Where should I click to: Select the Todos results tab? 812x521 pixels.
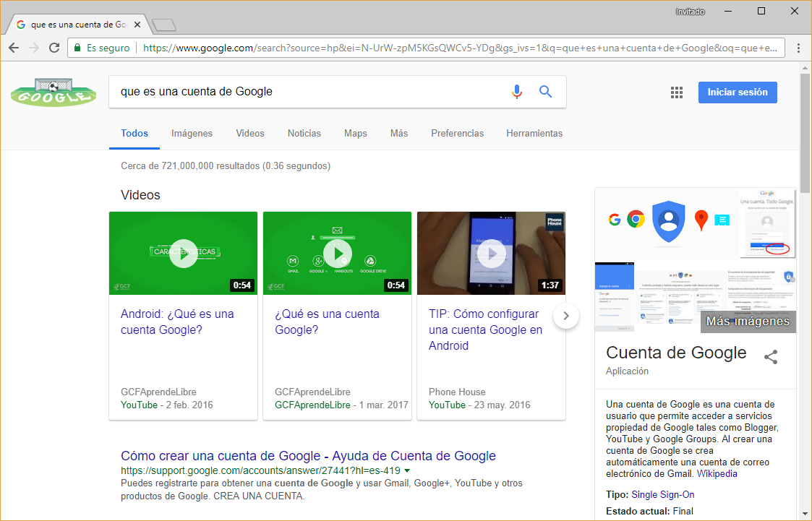pos(134,134)
